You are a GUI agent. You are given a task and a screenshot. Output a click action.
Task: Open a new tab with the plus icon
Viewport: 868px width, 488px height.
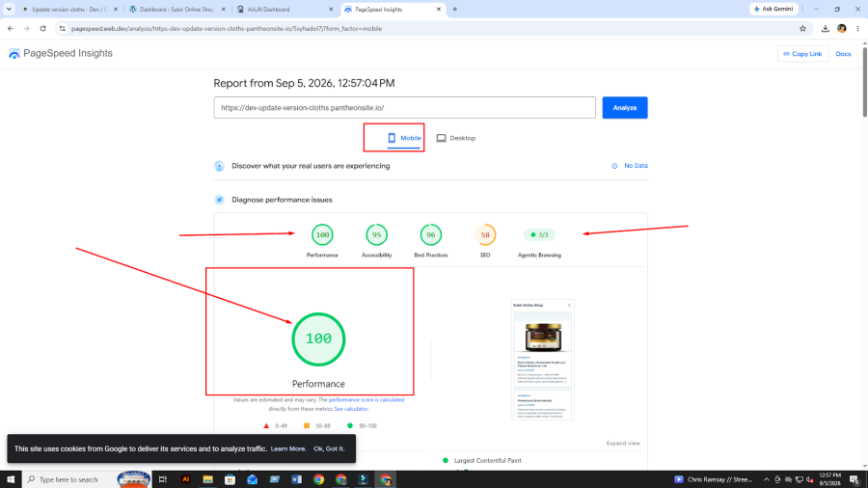(x=455, y=9)
